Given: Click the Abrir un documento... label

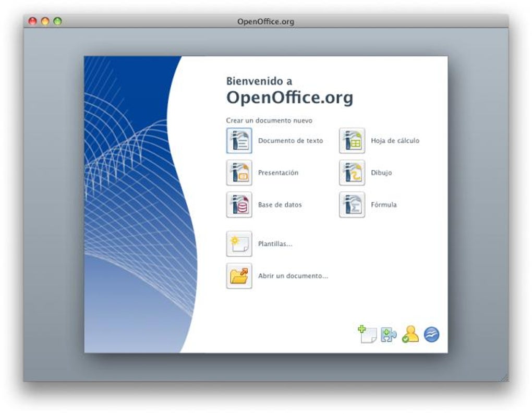Looking at the screenshot, I should click(x=293, y=276).
